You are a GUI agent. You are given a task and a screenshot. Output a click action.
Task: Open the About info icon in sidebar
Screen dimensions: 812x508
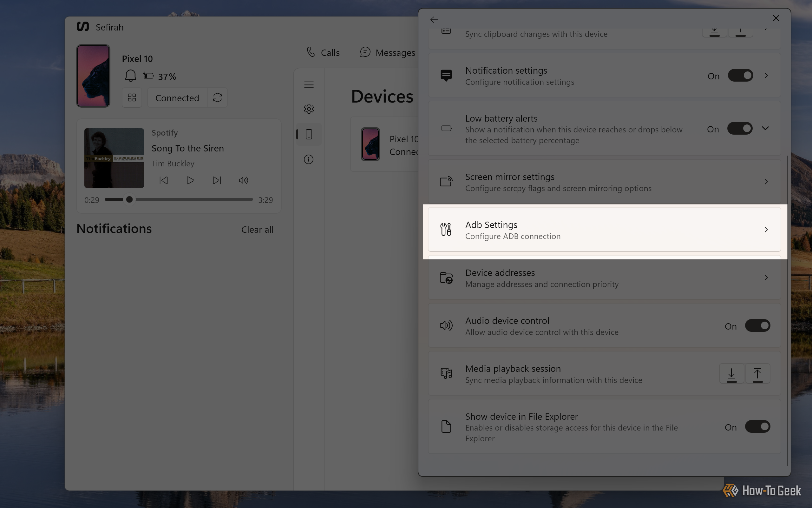(309, 159)
